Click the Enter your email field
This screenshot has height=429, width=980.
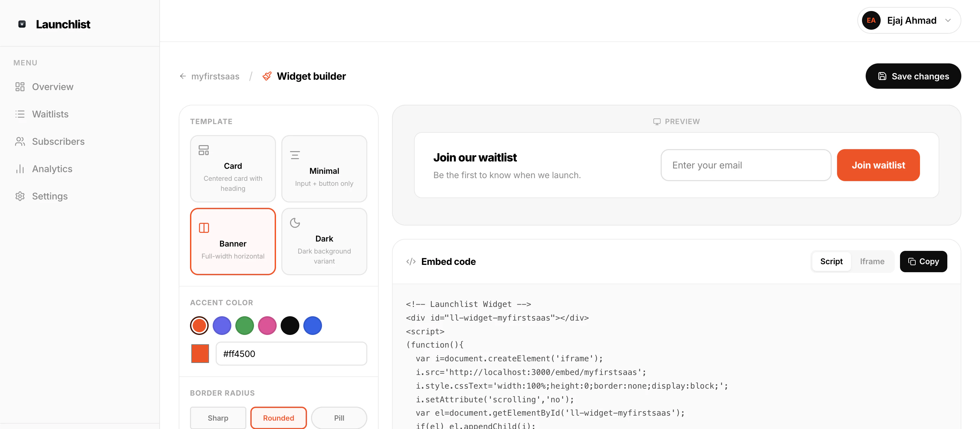pyautogui.click(x=746, y=165)
